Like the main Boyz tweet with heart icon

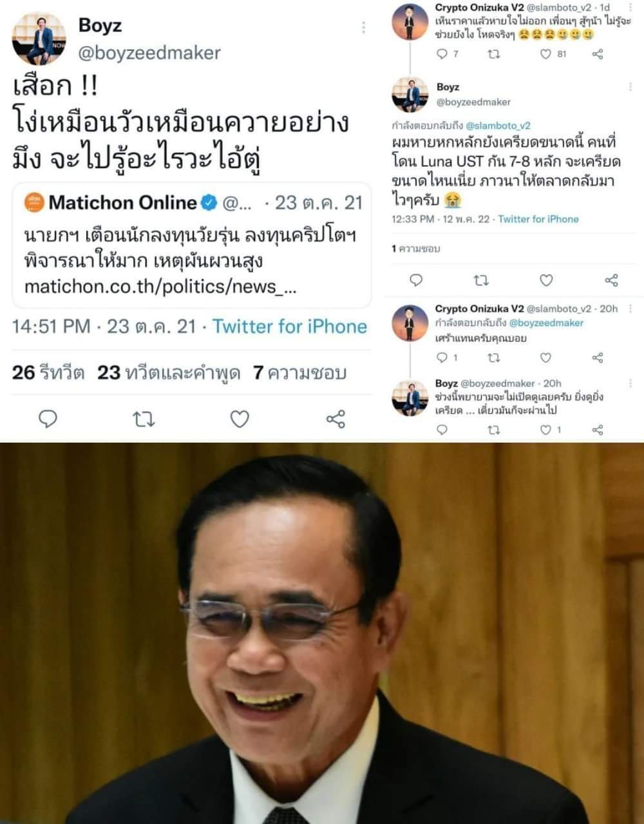click(240, 419)
